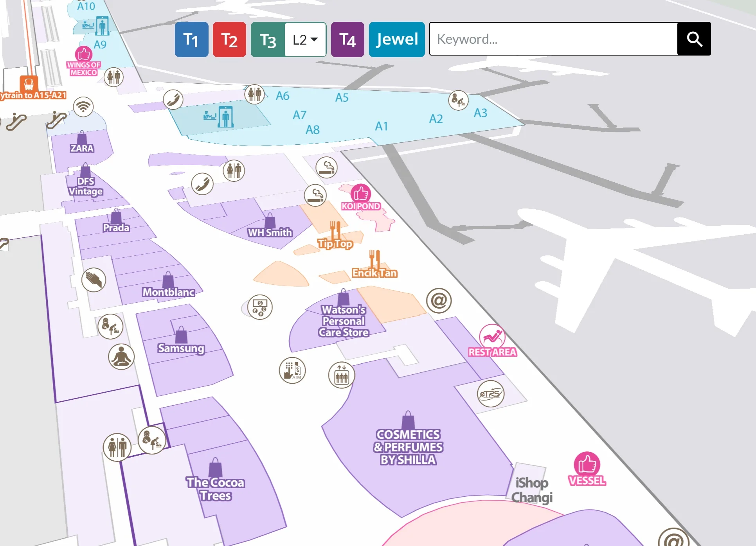Click the restroom icon left of Cocoa Trees
The width and height of the screenshot is (756, 546).
tap(117, 447)
